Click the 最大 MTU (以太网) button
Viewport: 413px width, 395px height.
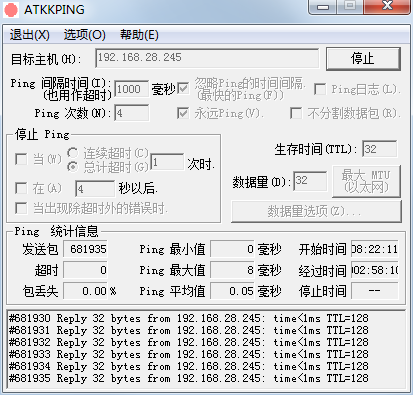pyautogui.click(x=366, y=181)
